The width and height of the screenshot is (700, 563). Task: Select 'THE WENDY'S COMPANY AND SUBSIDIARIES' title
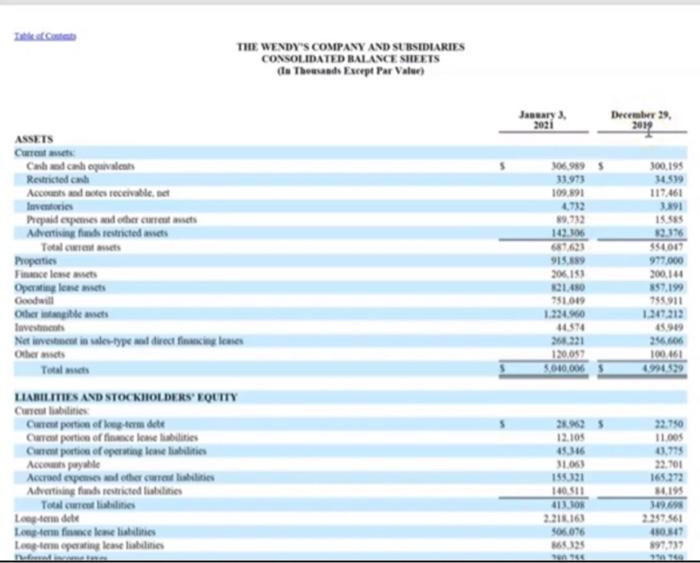(x=350, y=47)
